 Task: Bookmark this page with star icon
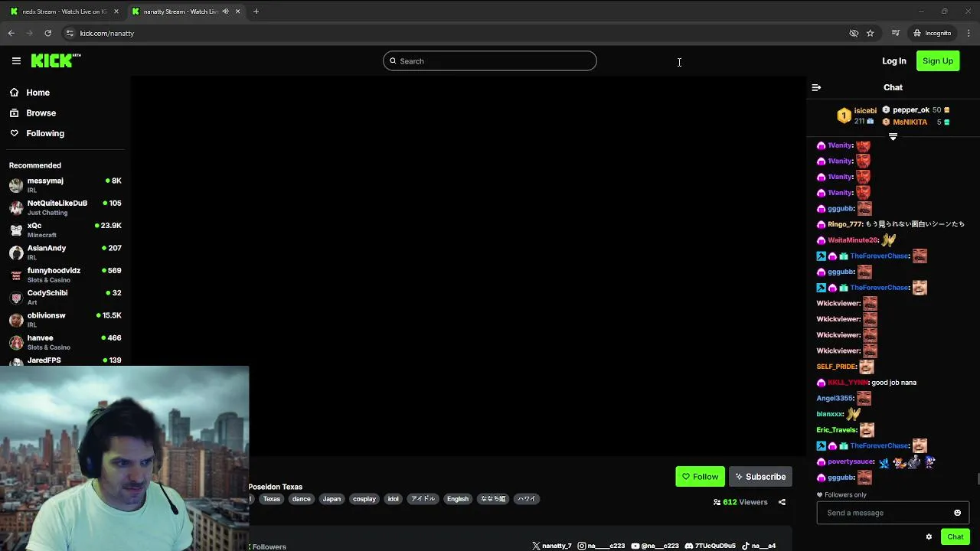click(x=870, y=33)
